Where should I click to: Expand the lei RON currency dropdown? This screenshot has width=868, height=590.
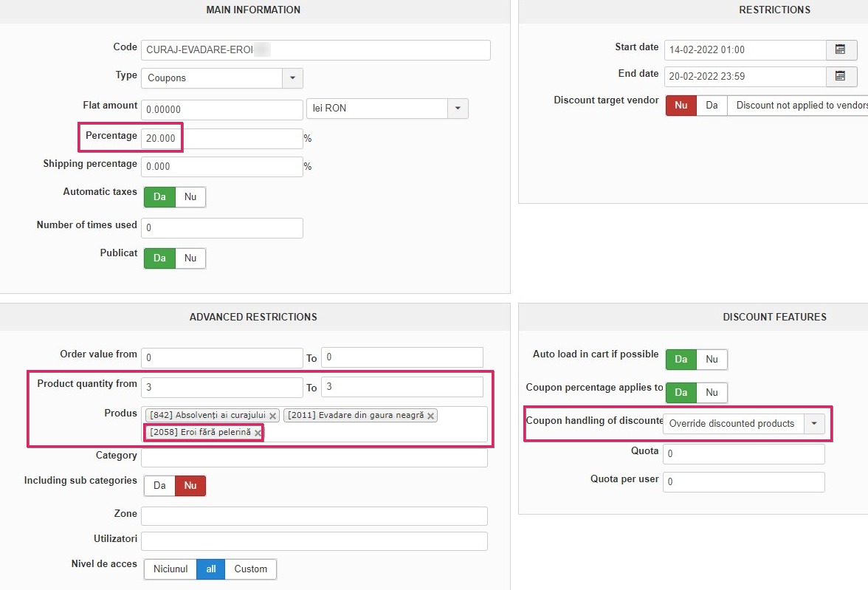point(458,109)
